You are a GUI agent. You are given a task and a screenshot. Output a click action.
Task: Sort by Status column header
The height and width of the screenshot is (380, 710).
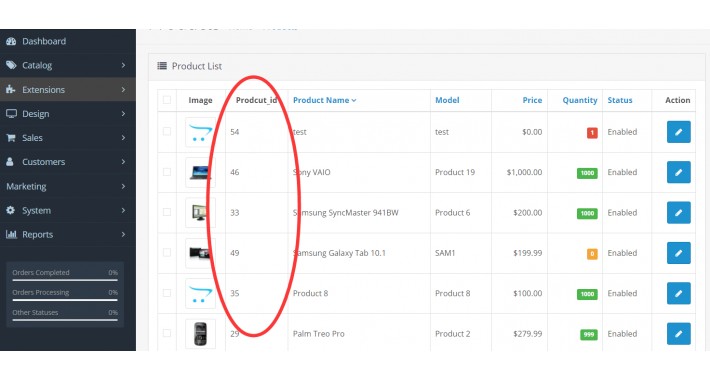tap(620, 100)
